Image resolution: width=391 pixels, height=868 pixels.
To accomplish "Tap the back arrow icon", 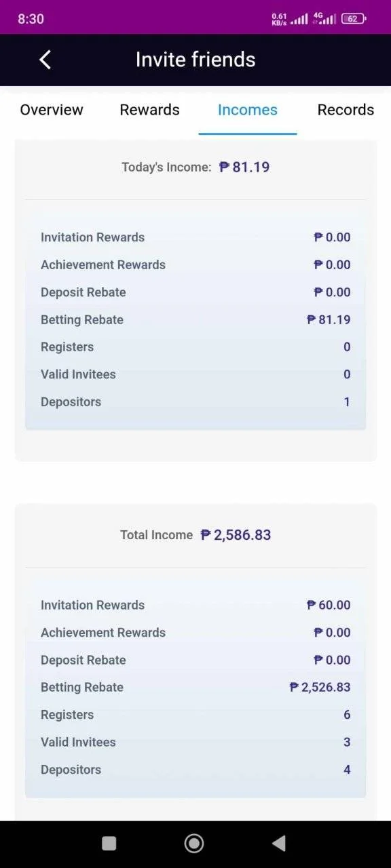I will click(x=45, y=60).
